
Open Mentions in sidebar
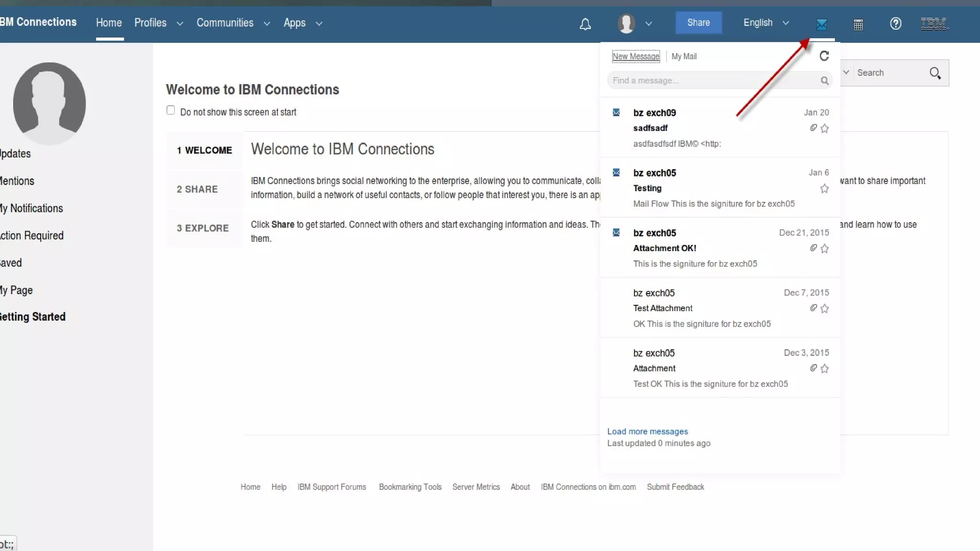pyautogui.click(x=17, y=181)
